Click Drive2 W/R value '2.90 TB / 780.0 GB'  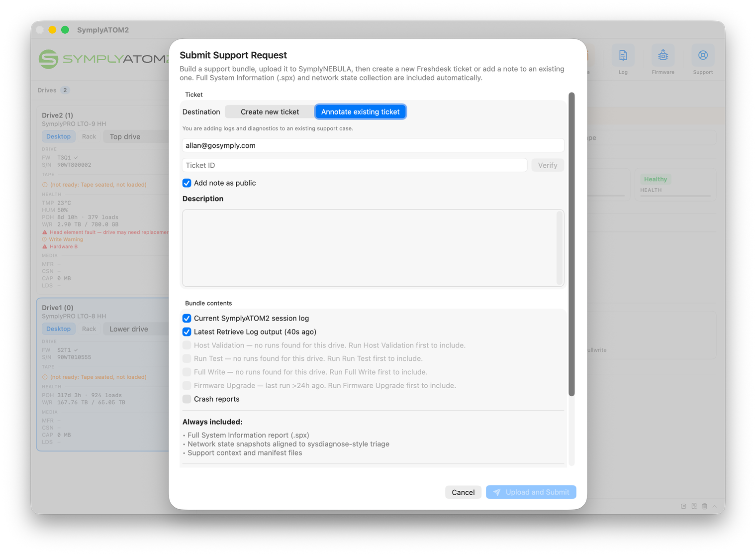88,224
